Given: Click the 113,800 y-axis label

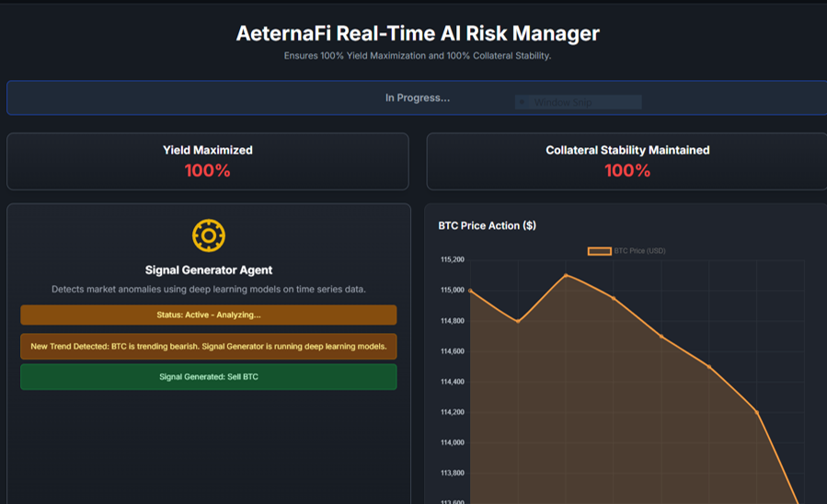Looking at the screenshot, I should [453, 473].
